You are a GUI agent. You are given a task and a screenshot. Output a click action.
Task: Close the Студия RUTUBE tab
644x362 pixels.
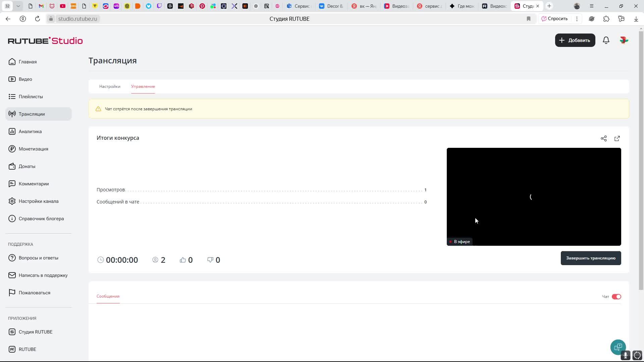click(538, 6)
